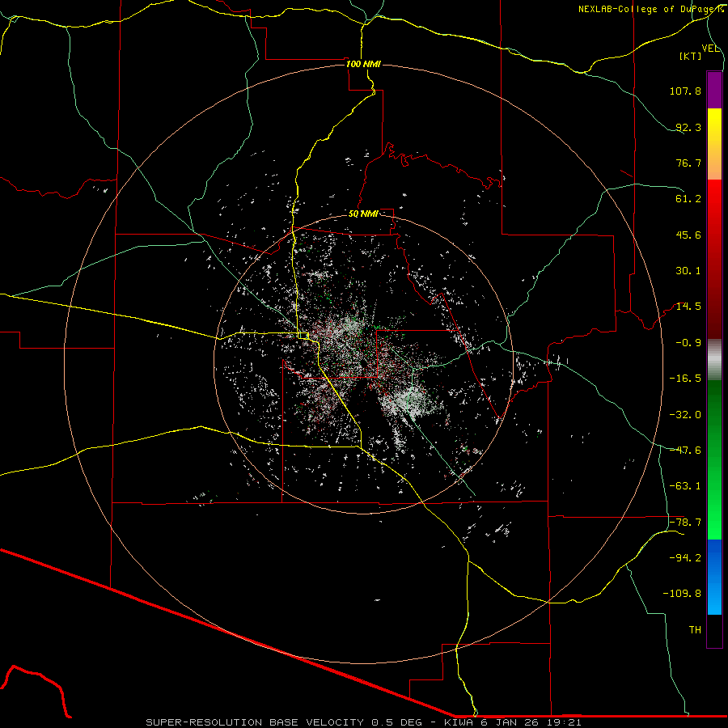Click the -16.5 value on the velocity scale
The width and height of the screenshot is (728, 728).
pyautogui.click(x=685, y=379)
